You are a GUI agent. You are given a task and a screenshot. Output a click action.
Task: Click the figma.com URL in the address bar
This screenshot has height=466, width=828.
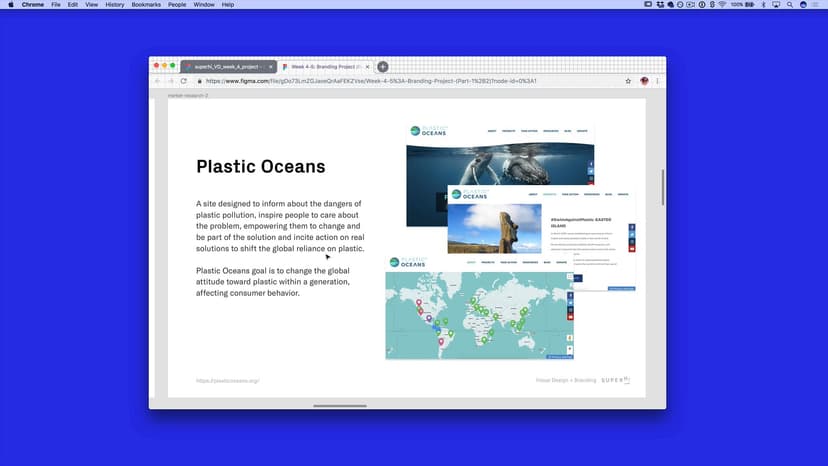[x=370, y=81]
